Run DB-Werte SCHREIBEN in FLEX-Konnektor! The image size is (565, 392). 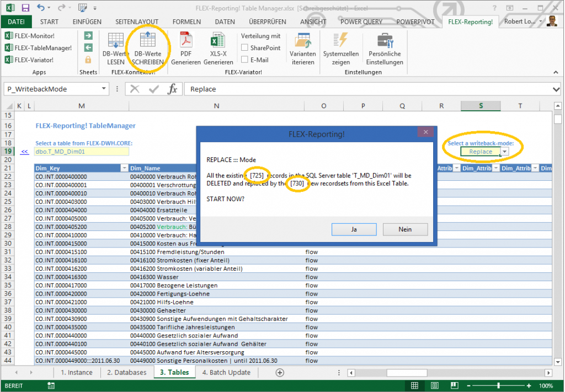pos(148,47)
